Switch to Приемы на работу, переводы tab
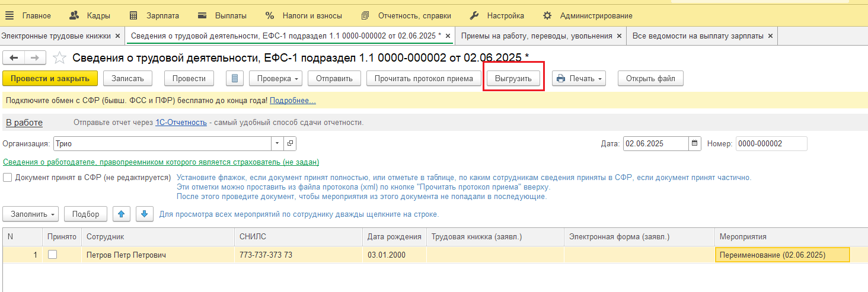This screenshot has height=292, width=868. (537, 36)
